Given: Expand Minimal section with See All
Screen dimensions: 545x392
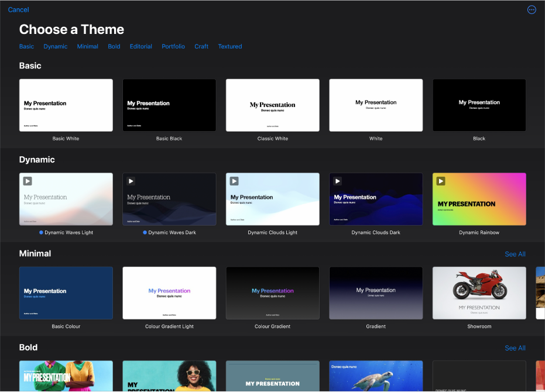Looking at the screenshot, I should point(515,254).
